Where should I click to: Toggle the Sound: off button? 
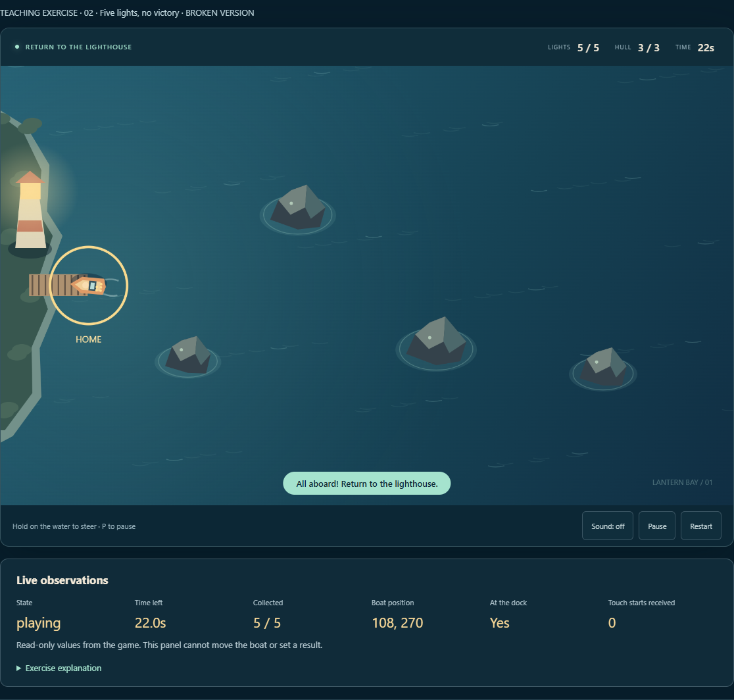point(608,526)
